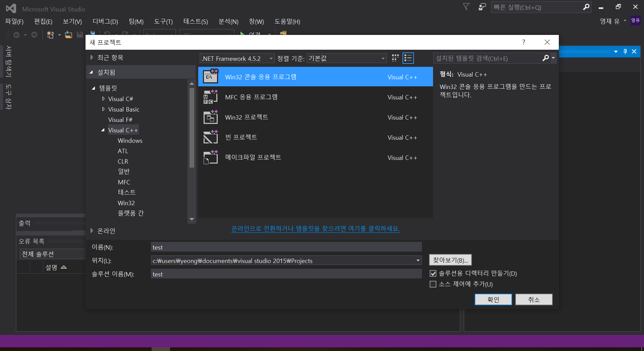Viewport: 644px width, 351px height.
Task: Select Visual F# in the template tree
Action: point(120,120)
